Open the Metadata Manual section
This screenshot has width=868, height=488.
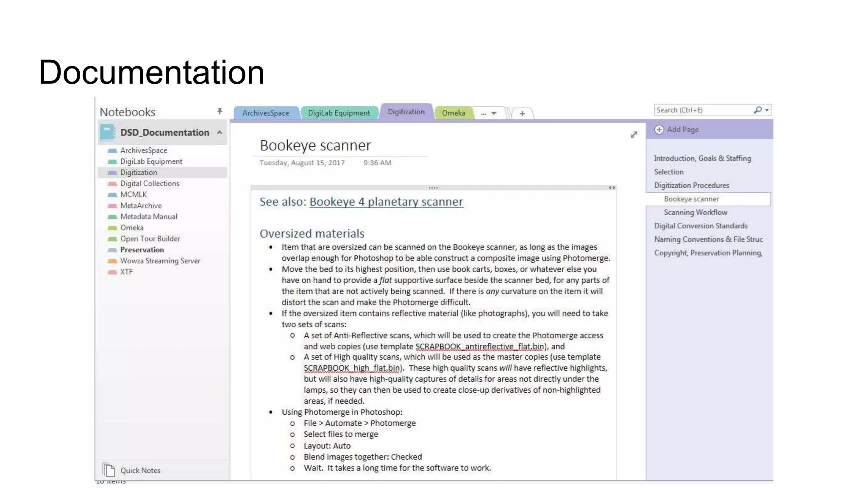(149, 216)
